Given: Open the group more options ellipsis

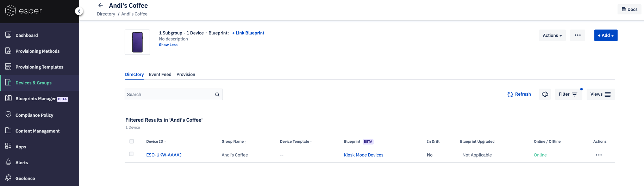Looking at the screenshot, I should coord(577,35).
